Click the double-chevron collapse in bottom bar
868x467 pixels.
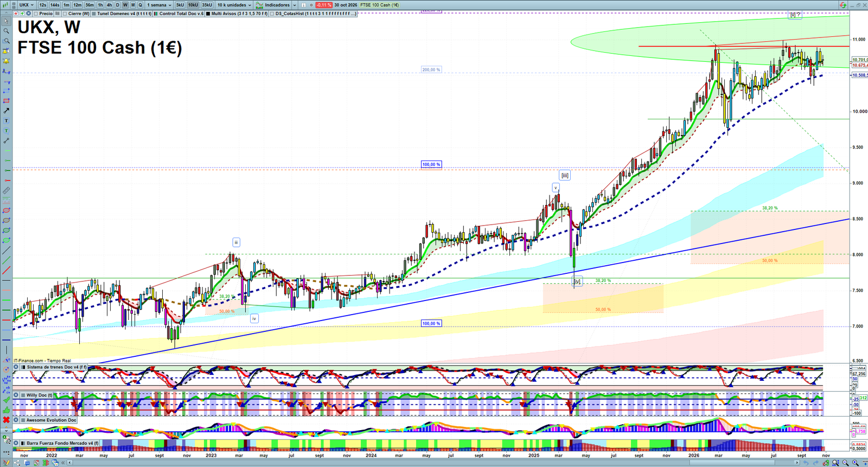[x=63, y=463]
